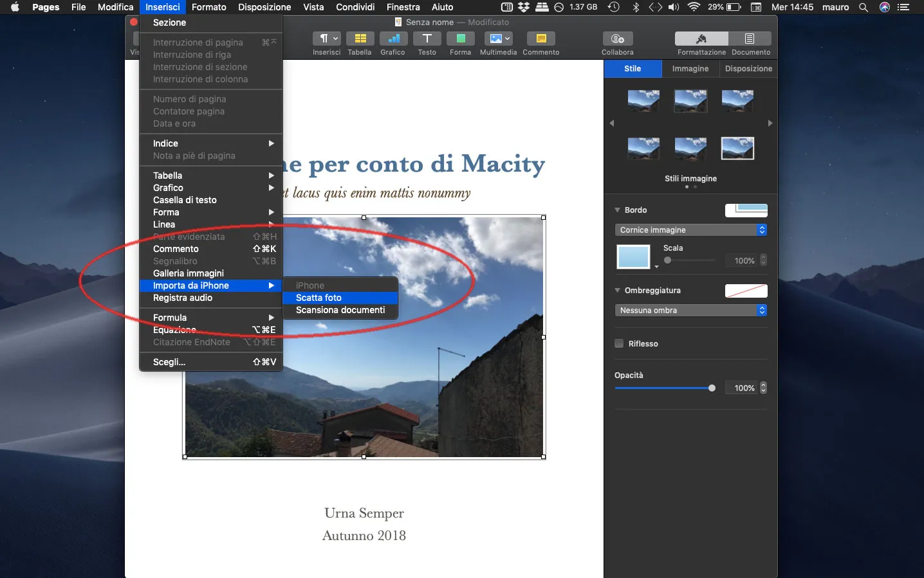924x578 pixels.
Task: Click the volume icon in menu bar
Action: point(674,7)
